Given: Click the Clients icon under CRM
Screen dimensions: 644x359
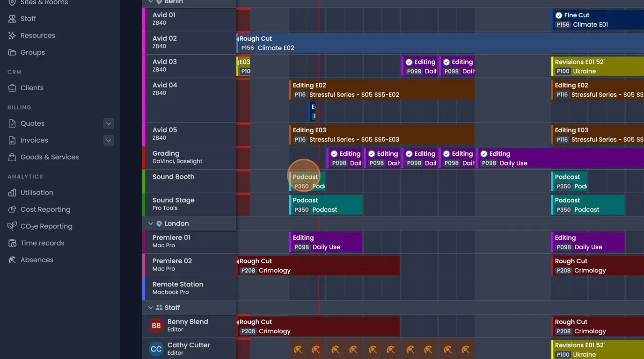Looking at the screenshot, I should pos(13,88).
